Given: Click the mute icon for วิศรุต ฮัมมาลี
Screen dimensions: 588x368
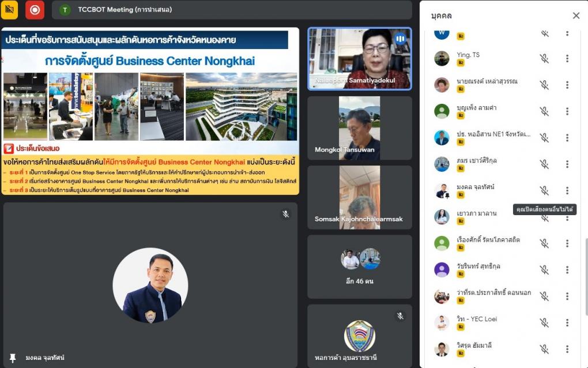Looking at the screenshot, I should click(x=545, y=349).
